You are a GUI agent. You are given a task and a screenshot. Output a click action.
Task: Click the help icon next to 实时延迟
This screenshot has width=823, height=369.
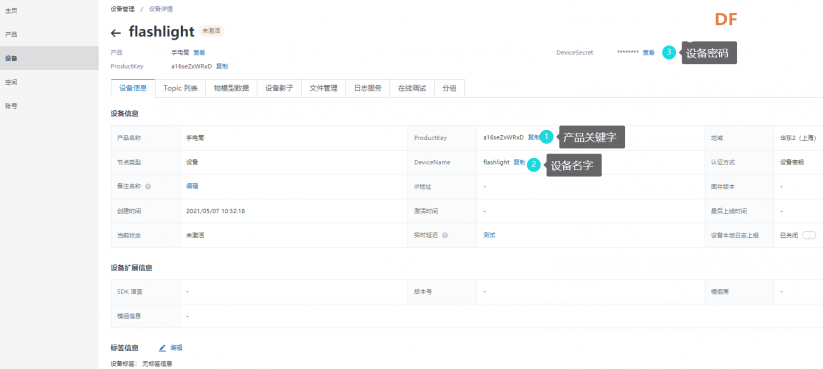tap(445, 235)
